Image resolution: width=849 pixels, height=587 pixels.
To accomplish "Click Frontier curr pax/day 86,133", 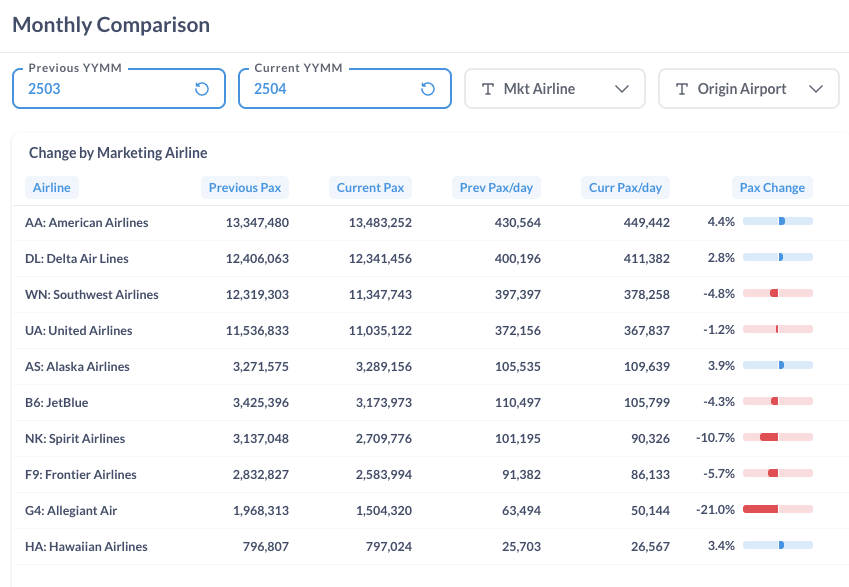I will click(650, 474).
